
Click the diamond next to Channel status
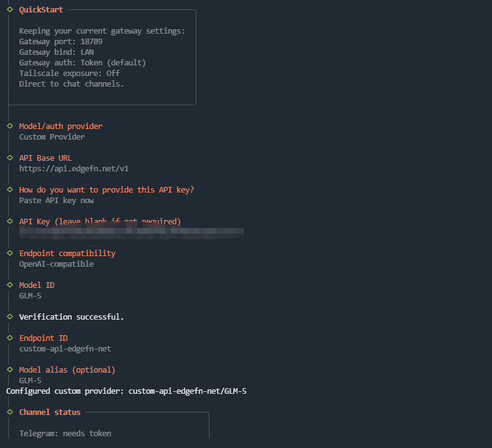pos(10,412)
